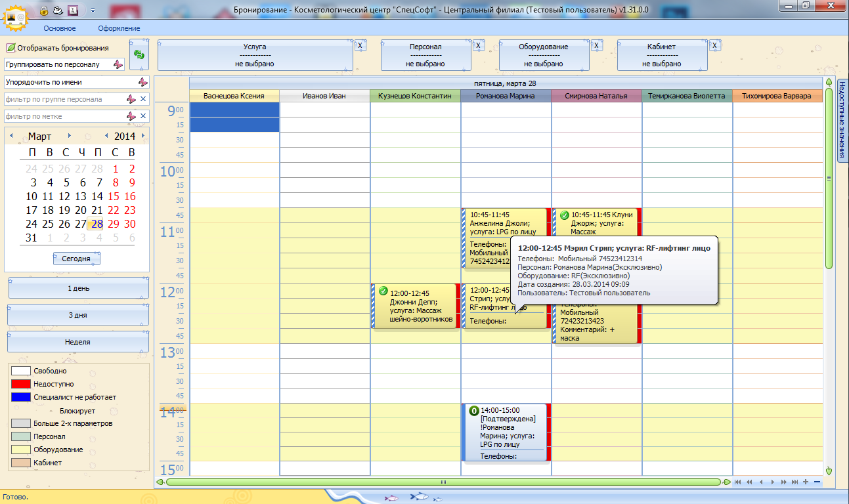Screen dimensions: 849x504
Task: Switch to 'Неделя' view
Action: (x=77, y=342)
